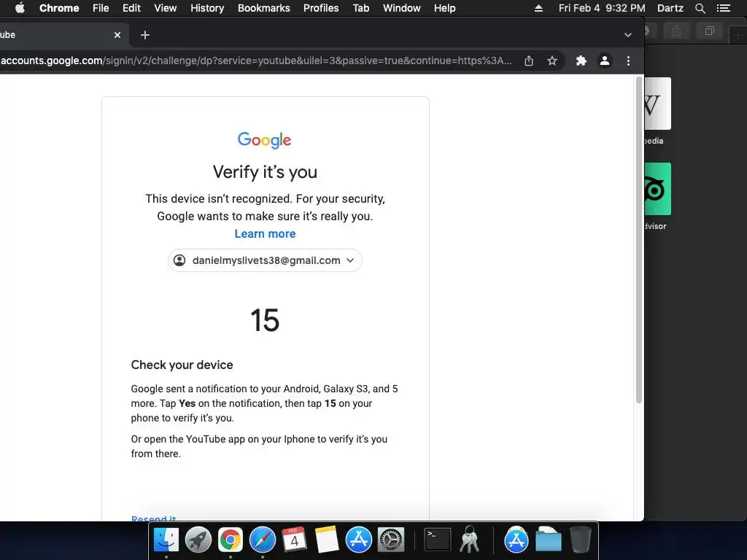Open Safari from the Dock
The width and height of the screenshot is (747, 560).
coord(263,540)
